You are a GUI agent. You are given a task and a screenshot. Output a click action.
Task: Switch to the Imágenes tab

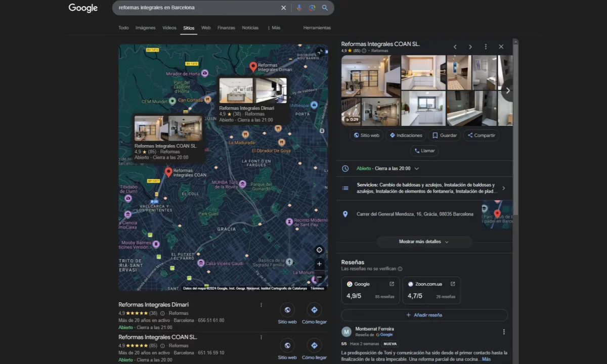click(x=145, y=28)
